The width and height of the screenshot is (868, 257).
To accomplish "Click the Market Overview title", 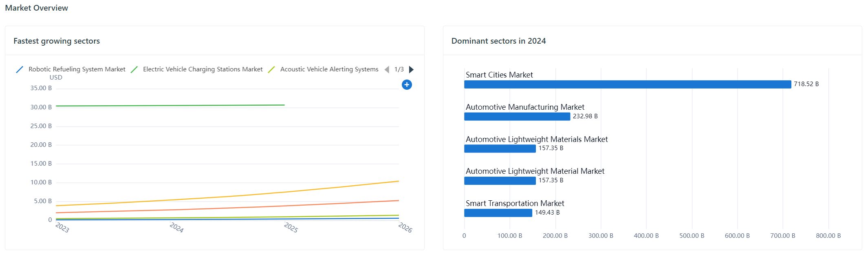I will (x=37, y=8).
